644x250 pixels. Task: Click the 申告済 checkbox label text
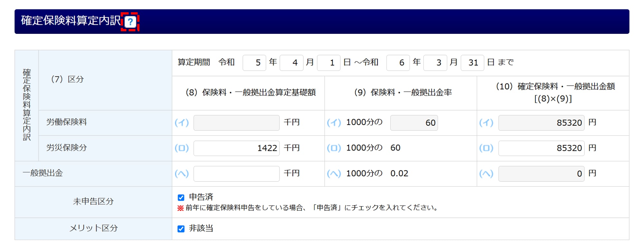201,197
